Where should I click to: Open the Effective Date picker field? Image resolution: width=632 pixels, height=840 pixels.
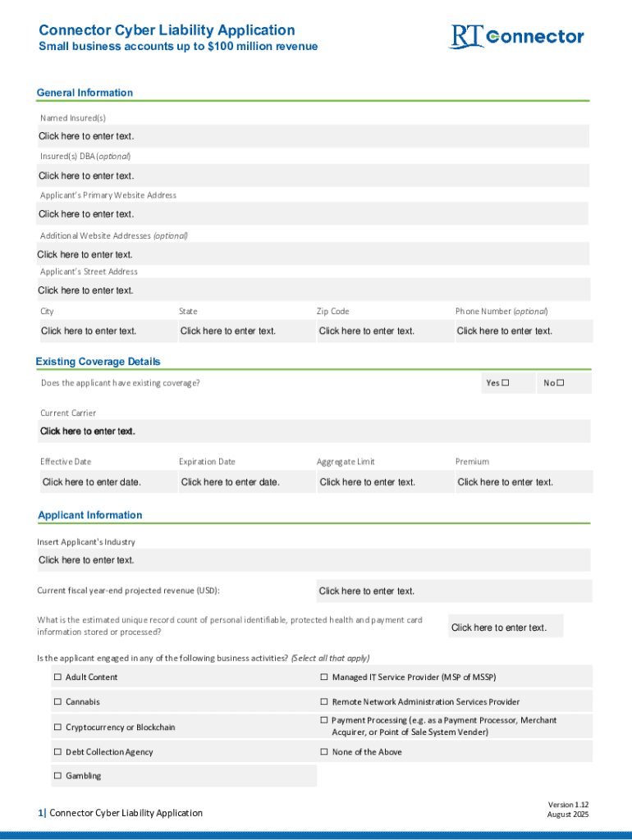[x=92, y=482]
